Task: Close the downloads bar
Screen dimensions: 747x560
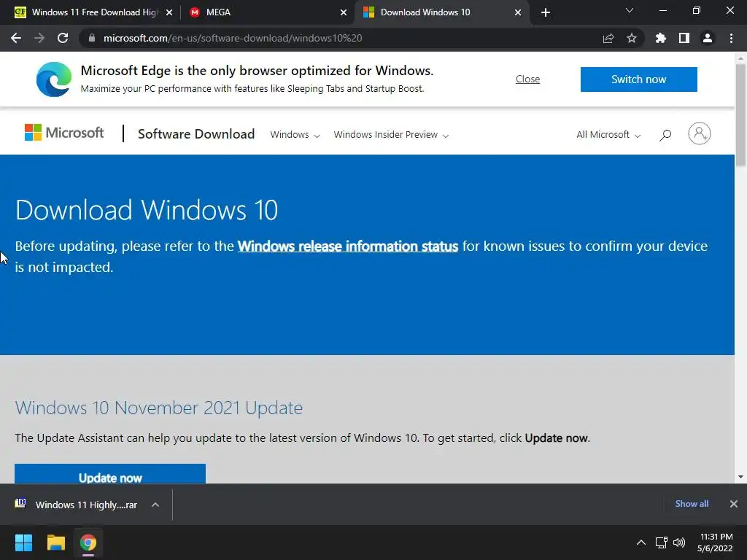Action: [734, 503]
